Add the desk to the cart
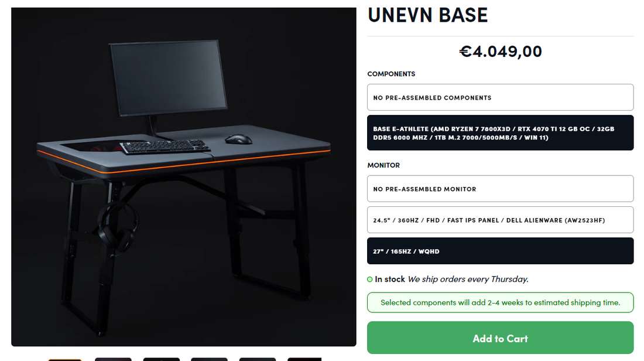Screen dimensions: 644x361 pyautogui.click(x=500, y=338)
